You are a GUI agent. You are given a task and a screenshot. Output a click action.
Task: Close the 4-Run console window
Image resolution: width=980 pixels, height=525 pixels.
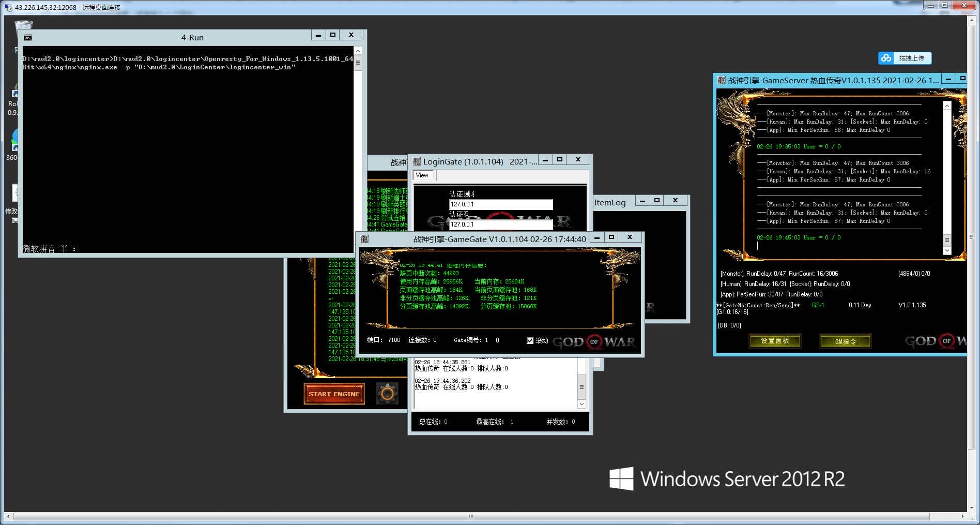tap(351, 35)
